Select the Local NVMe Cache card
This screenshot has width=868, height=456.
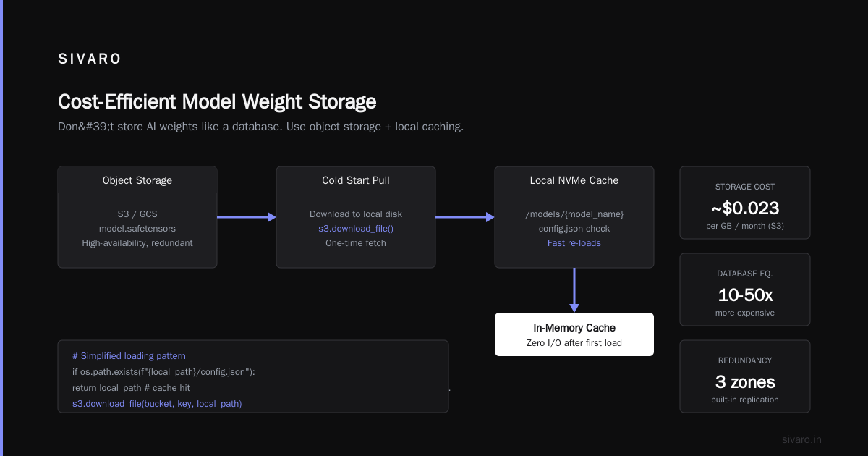pos(574,217)
